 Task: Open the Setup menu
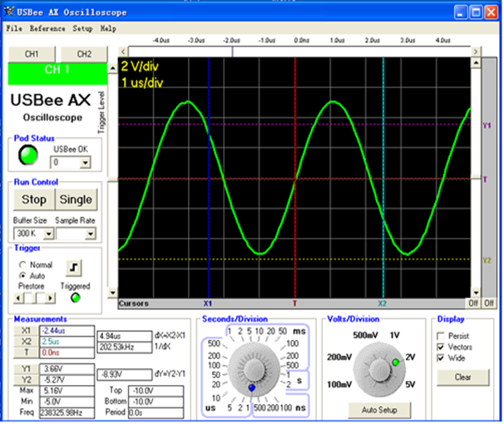[x=82, y=28]
